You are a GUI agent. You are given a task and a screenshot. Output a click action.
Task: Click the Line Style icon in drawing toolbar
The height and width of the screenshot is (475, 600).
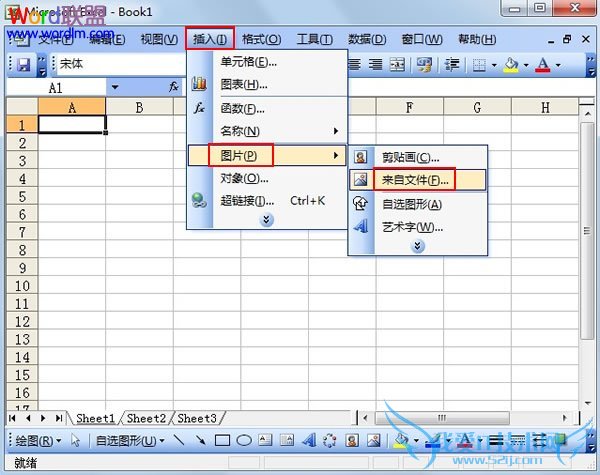tap(496, 441)
